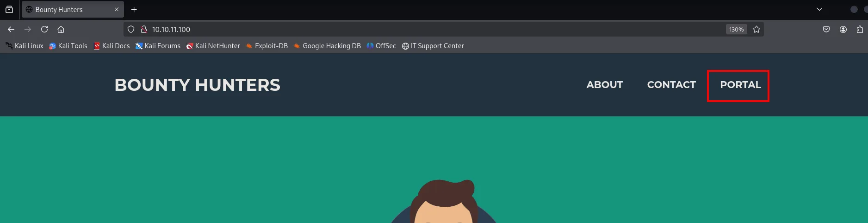Viewport: 868px width, 223px height.
Task: Click the browser forward arrow
Action: click(28, 29)
